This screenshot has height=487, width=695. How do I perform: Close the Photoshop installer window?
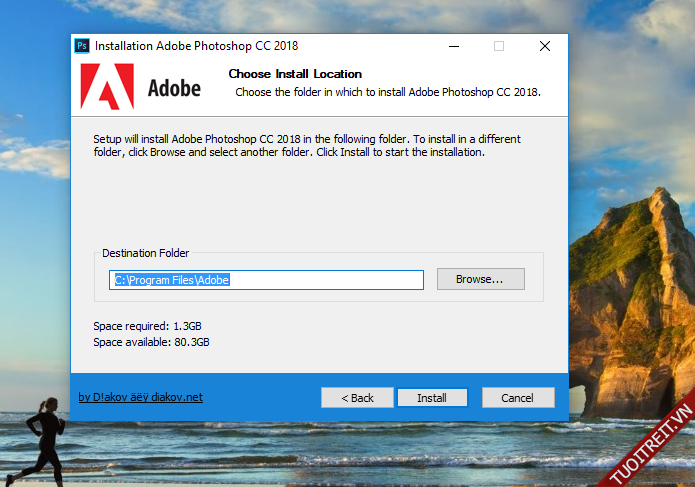(545, 46)
